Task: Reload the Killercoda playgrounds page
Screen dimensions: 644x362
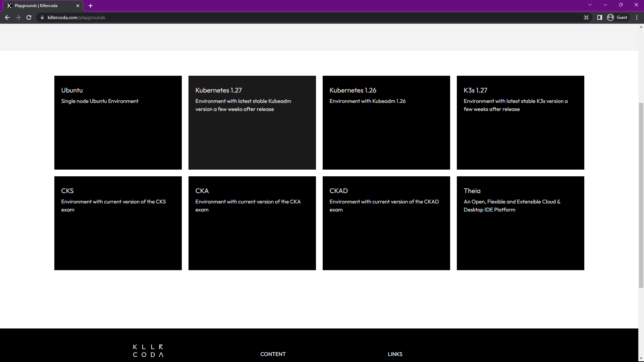Action: tap(29, 17)
